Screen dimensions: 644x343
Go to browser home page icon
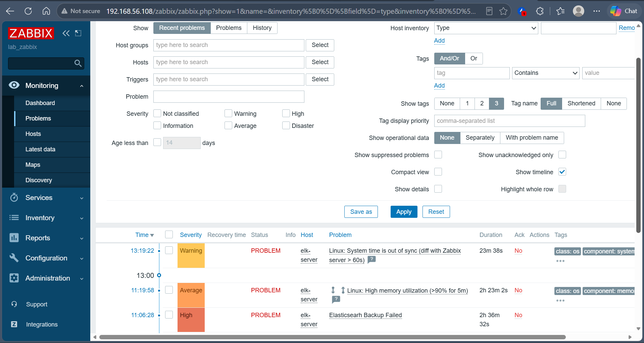tap(46, 11)
